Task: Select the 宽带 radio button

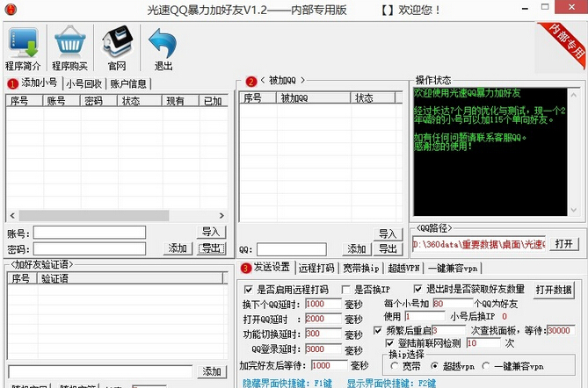Action: [394, 365]
